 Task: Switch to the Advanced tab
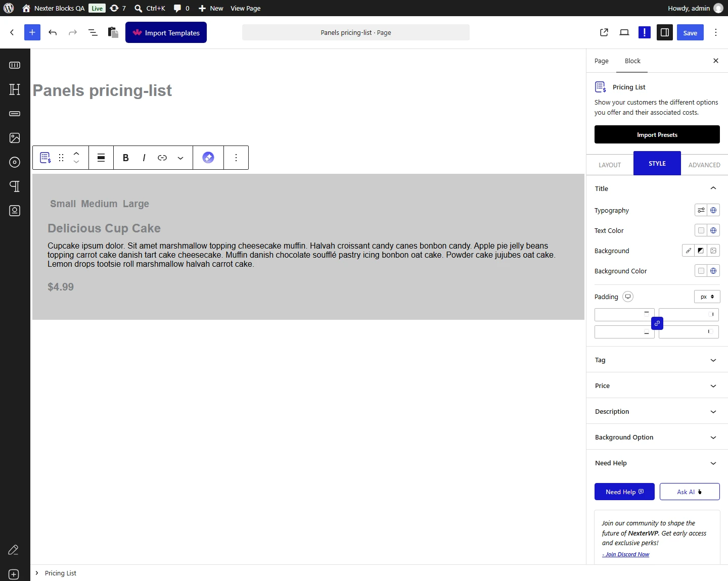704,165
